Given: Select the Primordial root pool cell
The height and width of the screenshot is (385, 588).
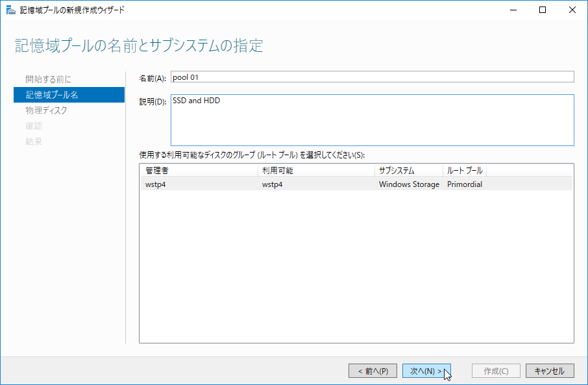Looking at the screenshot, I should pyautogui.click(x=465, y=184).
